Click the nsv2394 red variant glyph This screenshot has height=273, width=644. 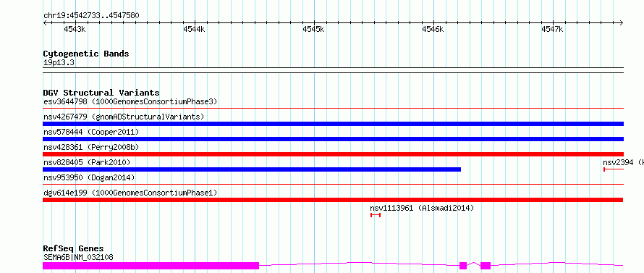(614, 169)
